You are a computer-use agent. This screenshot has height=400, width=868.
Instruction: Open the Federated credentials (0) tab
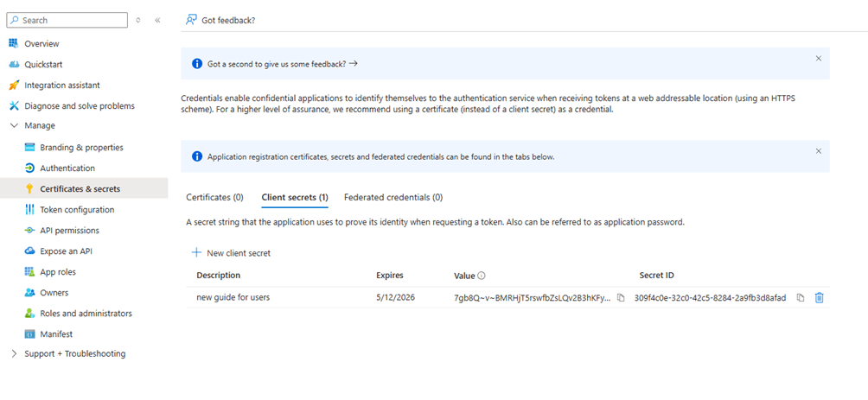click(x=393, y=197)
